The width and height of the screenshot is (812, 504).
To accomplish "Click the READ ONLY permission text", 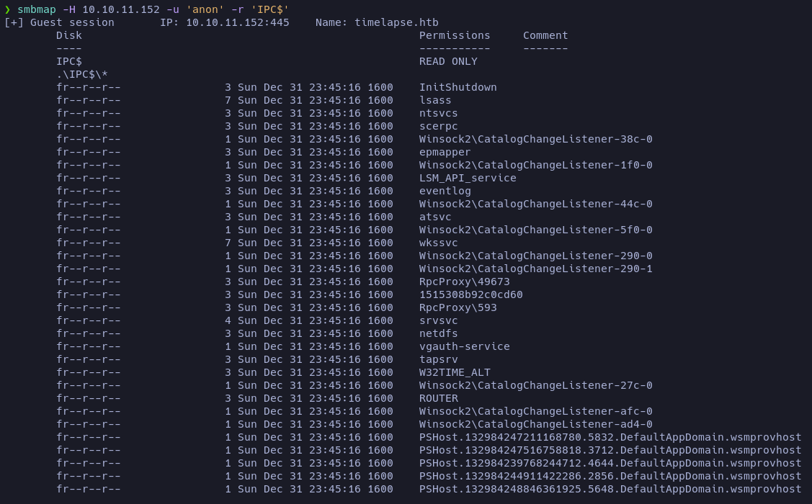I will click(x=448, y=61).
